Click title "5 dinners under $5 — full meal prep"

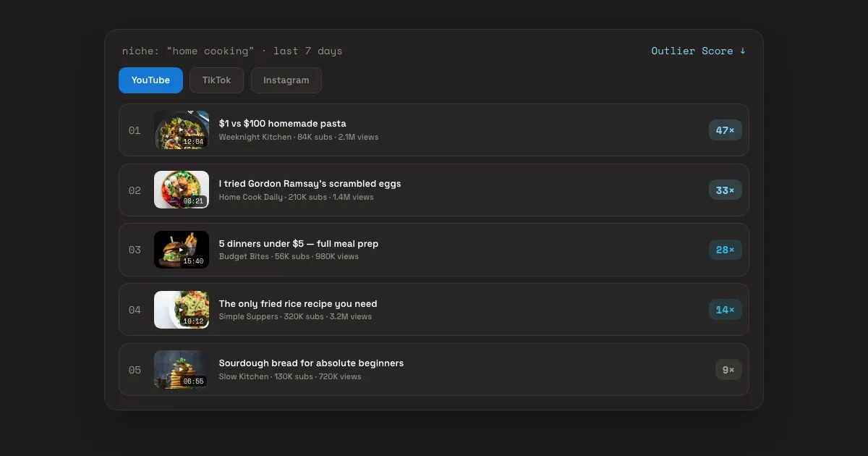tap(299, 244)
